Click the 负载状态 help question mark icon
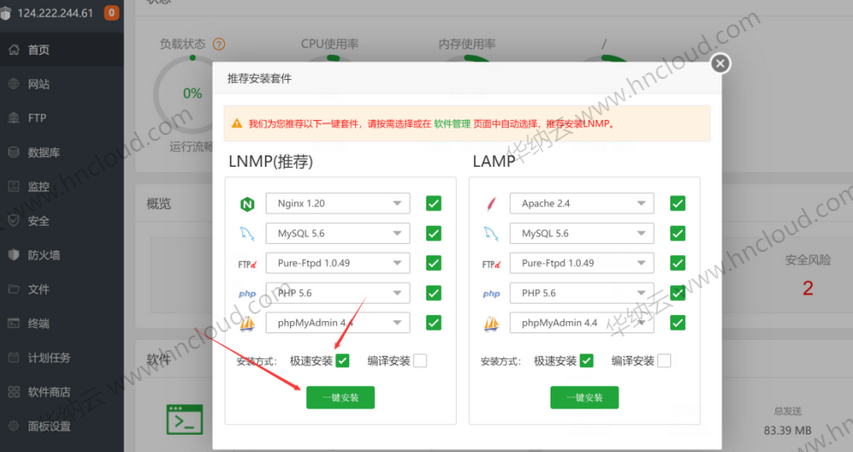The height and width of the screenshot is (452, 853). 219,44
